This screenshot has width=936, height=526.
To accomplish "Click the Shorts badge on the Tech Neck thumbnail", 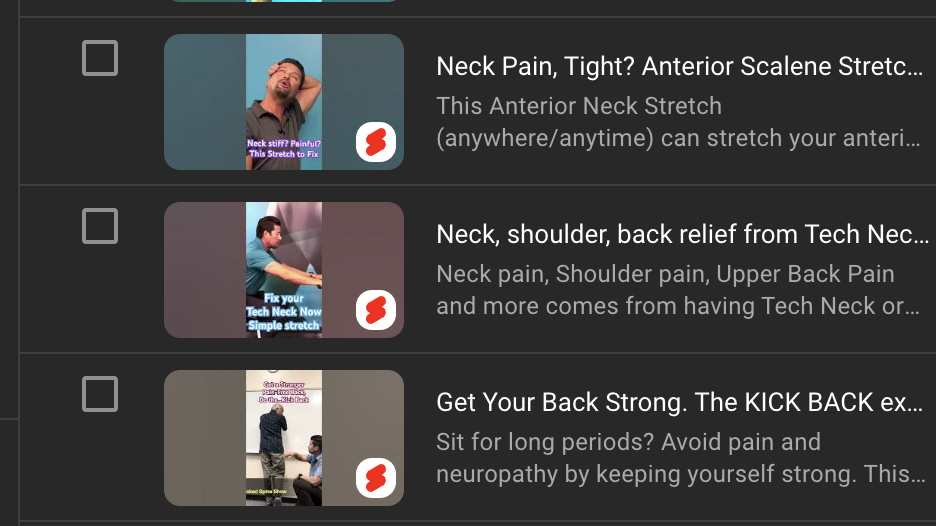I will coord(376,310).
